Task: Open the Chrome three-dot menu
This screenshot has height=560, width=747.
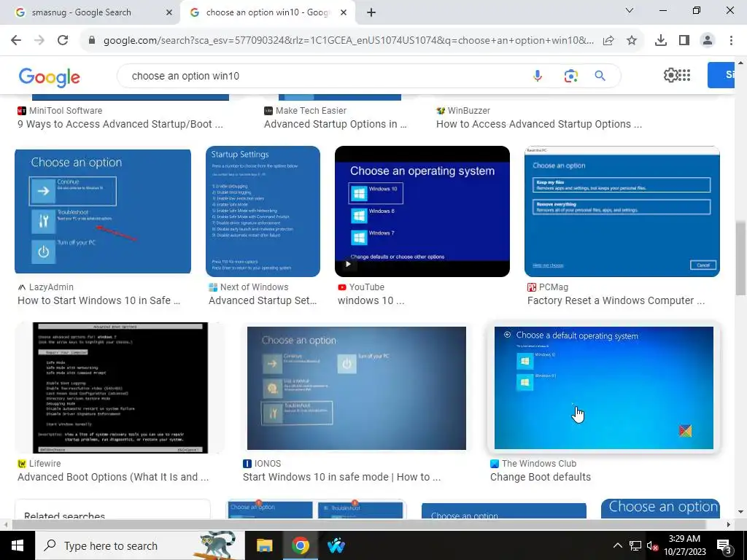Action: coord(731,41)
